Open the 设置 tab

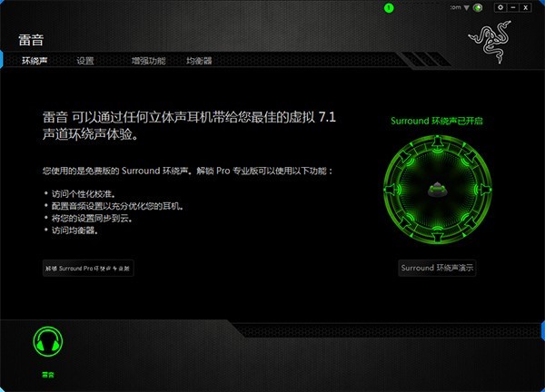[x=85, y=61]
